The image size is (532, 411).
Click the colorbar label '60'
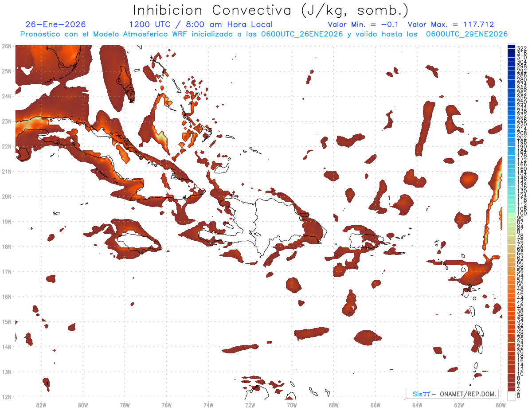coord(520,262)
